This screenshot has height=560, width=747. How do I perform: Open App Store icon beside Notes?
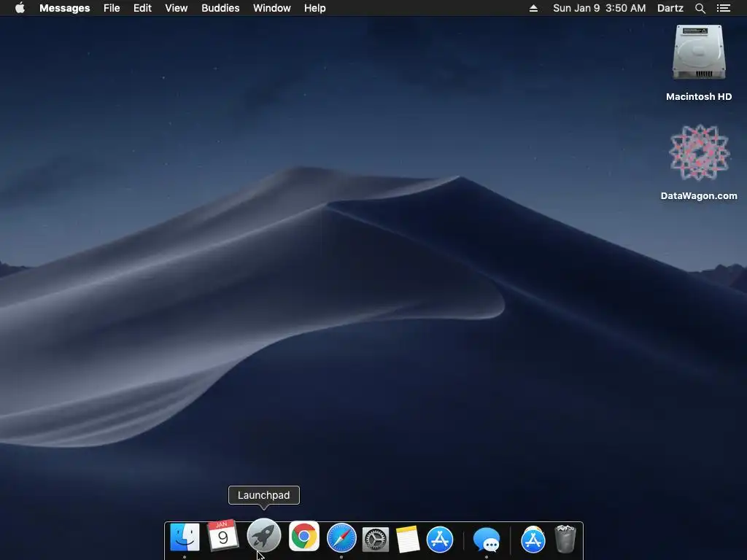pos(440,540)
